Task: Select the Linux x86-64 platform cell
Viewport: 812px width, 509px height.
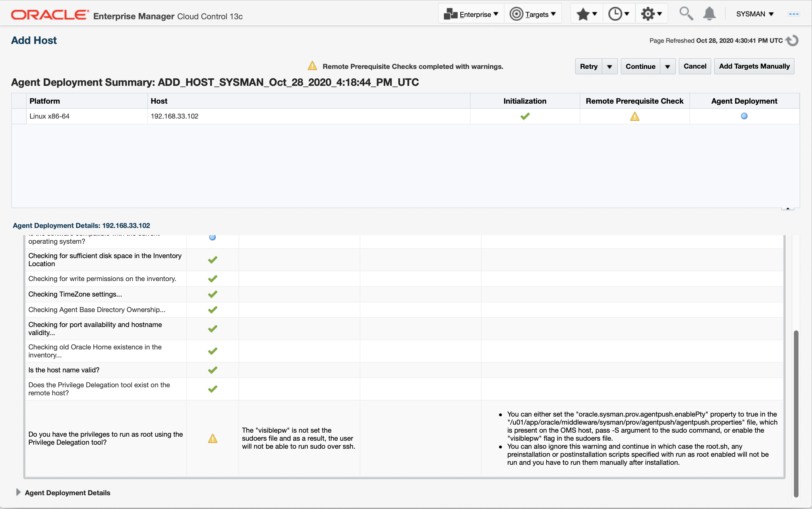Action: [x=87, y=116]
